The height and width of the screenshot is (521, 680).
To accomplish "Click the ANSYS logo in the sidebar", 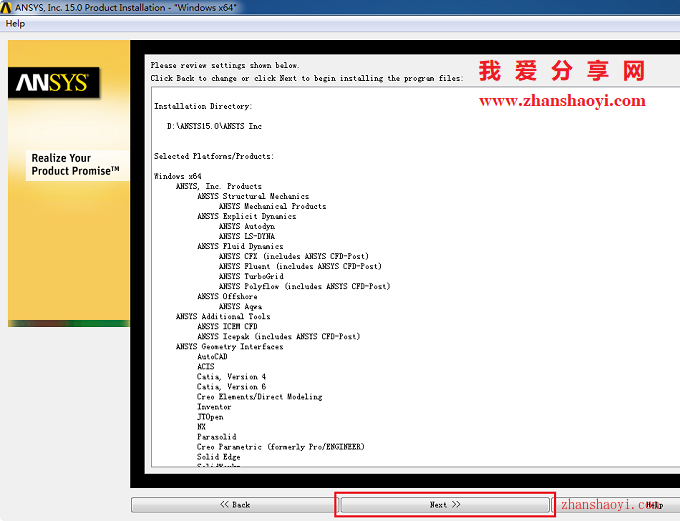I will point(54,82).
